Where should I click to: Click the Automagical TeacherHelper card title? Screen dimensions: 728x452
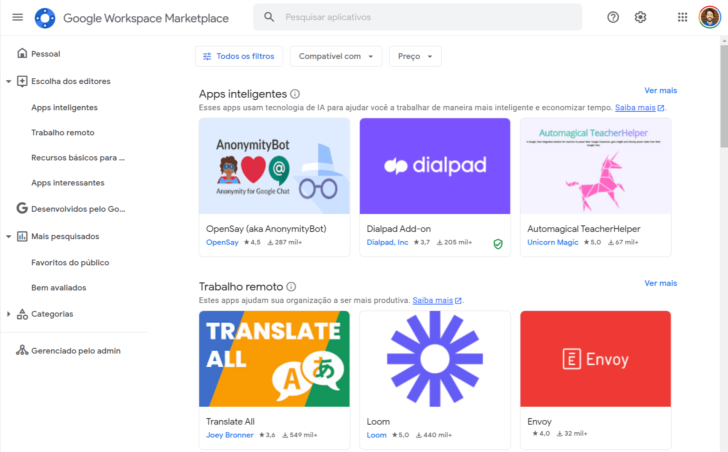click(x=584, y=229)
